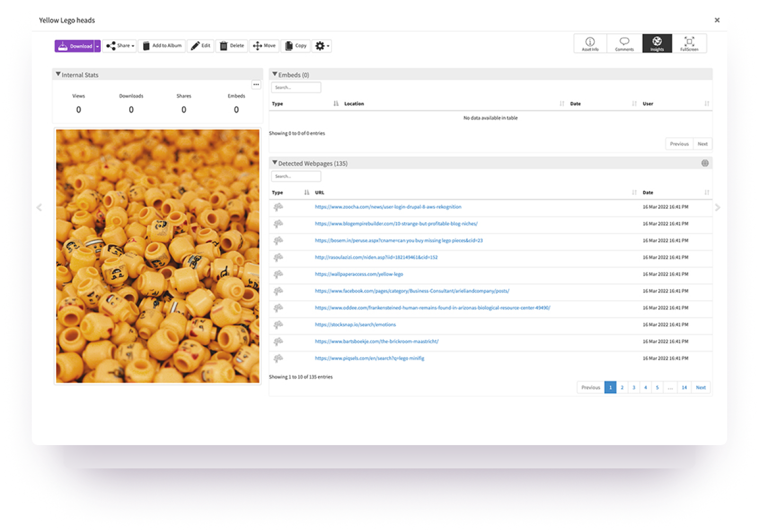Open the stocksnap.io emotions link
Screen dimensions: 759x532
[x=355, y=325]
